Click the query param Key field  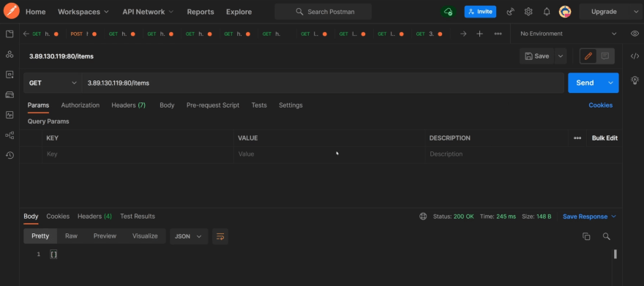click(138, 154)
